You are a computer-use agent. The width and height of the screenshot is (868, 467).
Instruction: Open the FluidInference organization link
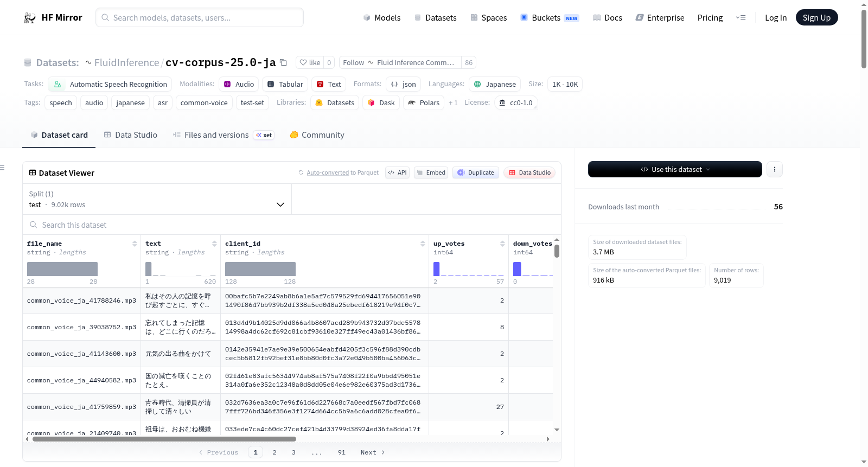(x=126, y=62)
